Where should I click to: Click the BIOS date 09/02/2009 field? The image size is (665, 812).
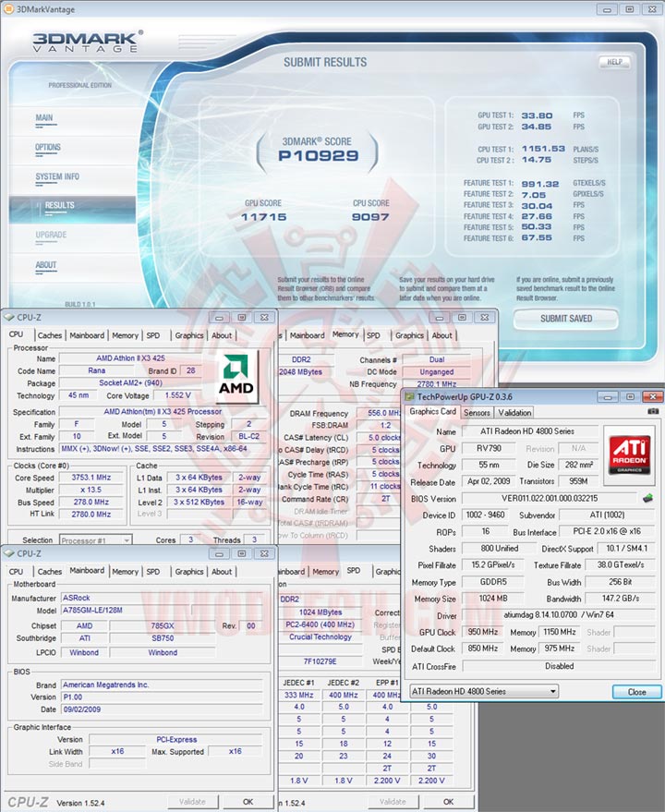pyautogui.click(x=162, y=709)
